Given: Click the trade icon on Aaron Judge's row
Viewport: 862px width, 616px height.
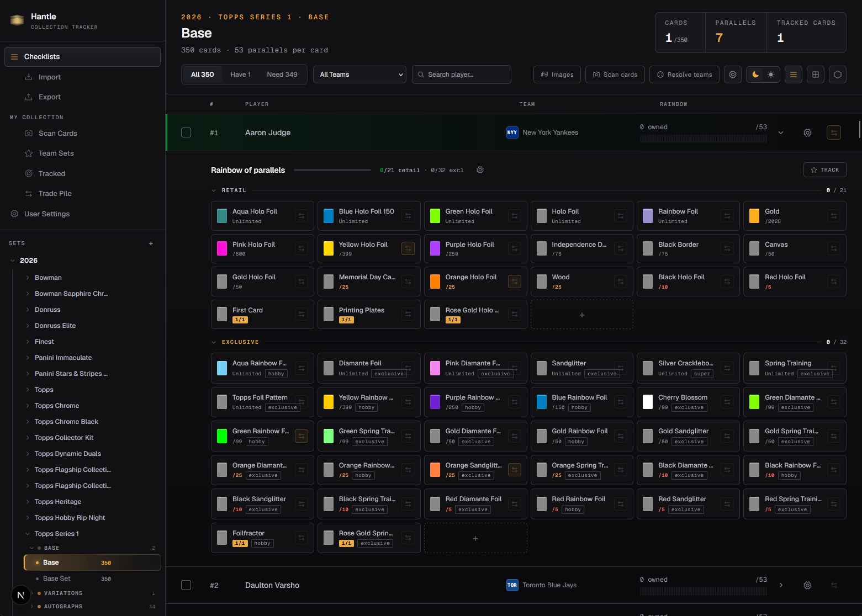Looking at the screenshot, I should pos(834,132).
